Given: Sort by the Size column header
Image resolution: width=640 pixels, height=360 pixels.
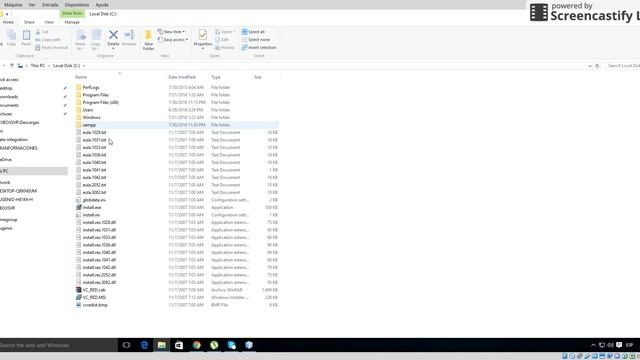Looking at the screenshot, I should coord(258,77).
